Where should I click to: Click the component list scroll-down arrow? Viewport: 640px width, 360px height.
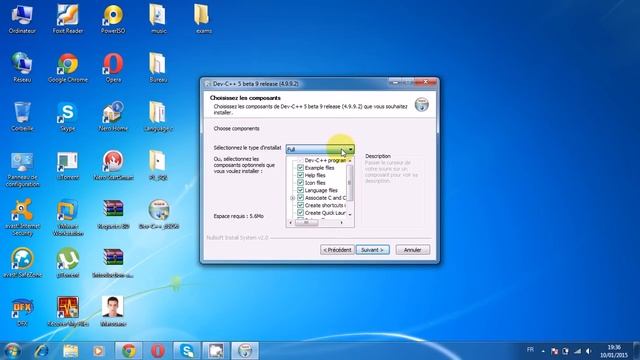click(350, 215)
